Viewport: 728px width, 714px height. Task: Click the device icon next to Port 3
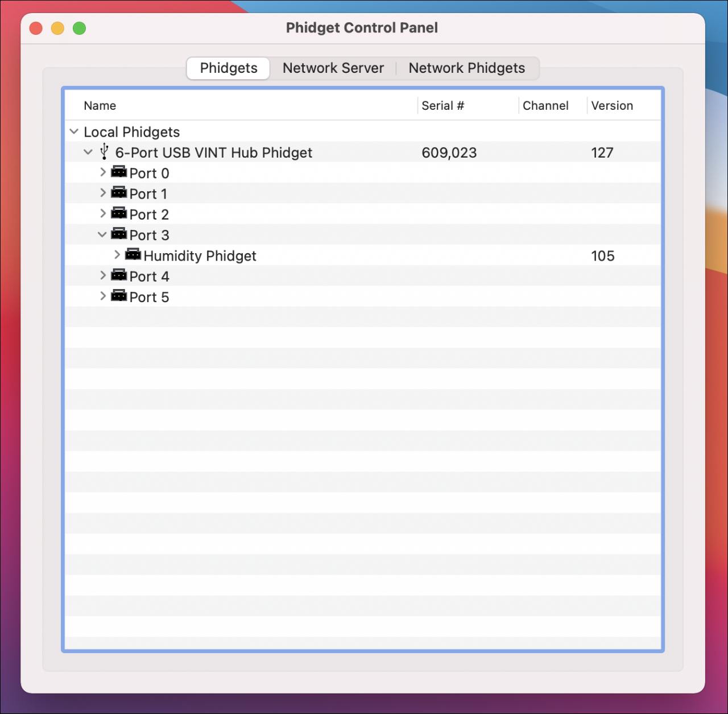click(119, 234)
